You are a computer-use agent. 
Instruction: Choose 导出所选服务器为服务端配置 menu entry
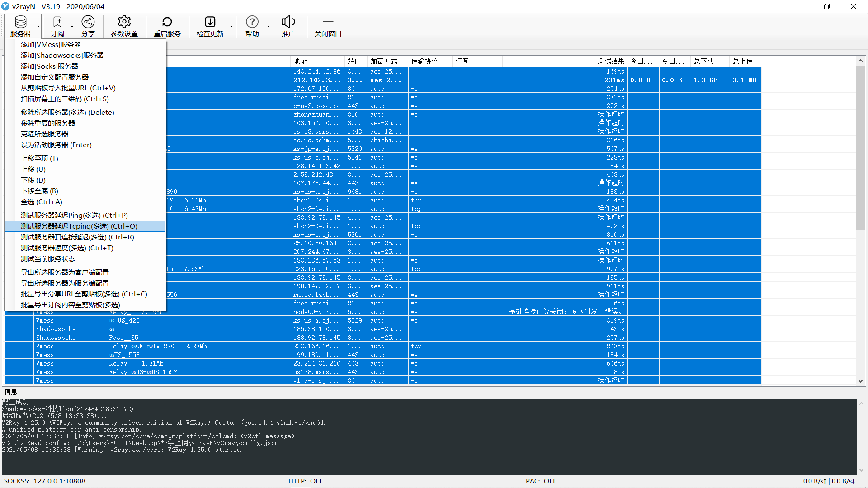tap(85, 283)
